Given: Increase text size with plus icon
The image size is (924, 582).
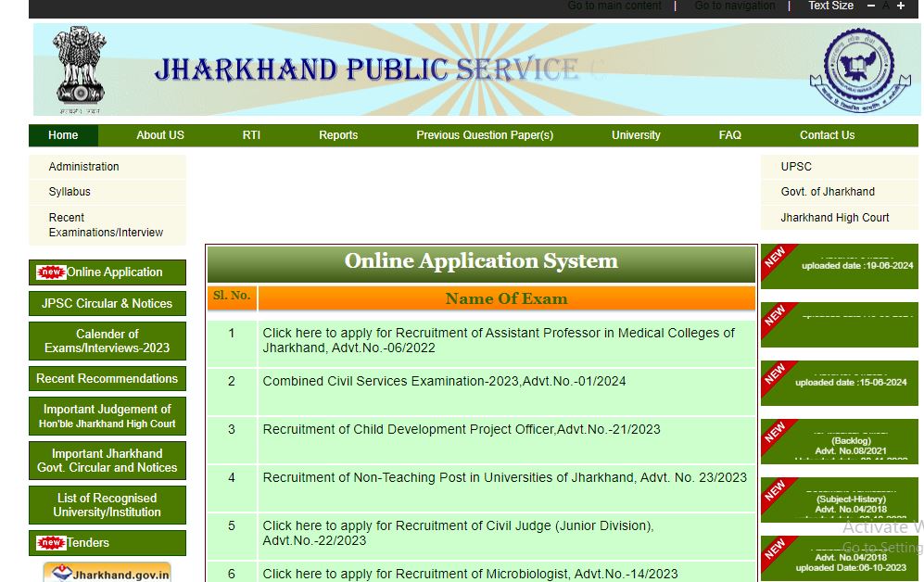Looking at the screenshot, I should pyautogui.click(x=900, y=6).
